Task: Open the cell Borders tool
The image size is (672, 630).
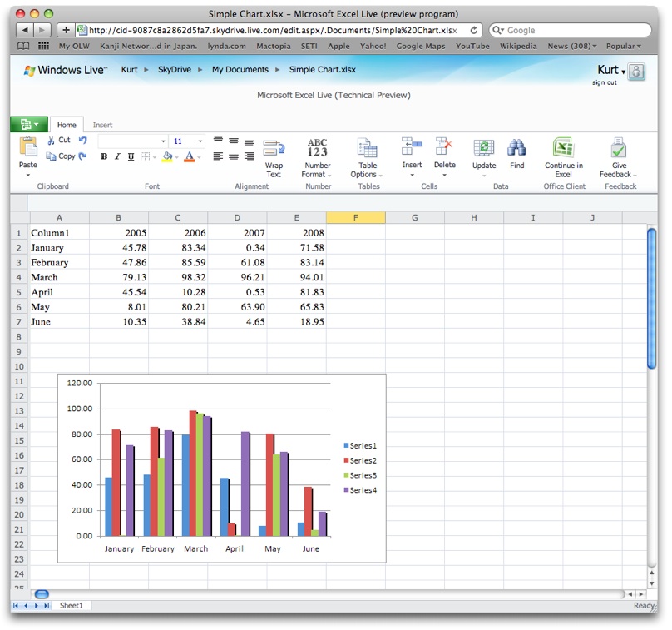Action: click(x=146, y=157)
